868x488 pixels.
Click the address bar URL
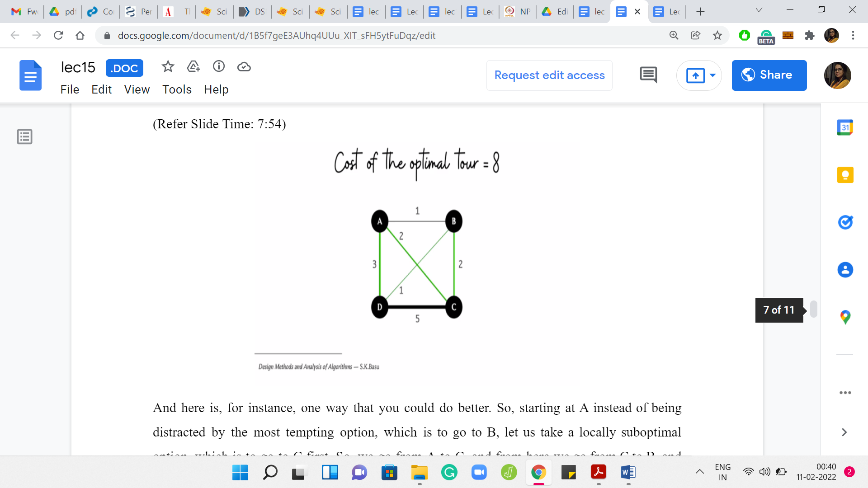coord(276,35)
